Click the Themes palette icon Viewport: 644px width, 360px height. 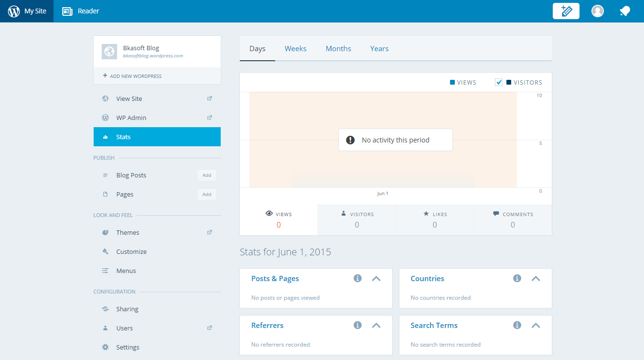point(105,232)
